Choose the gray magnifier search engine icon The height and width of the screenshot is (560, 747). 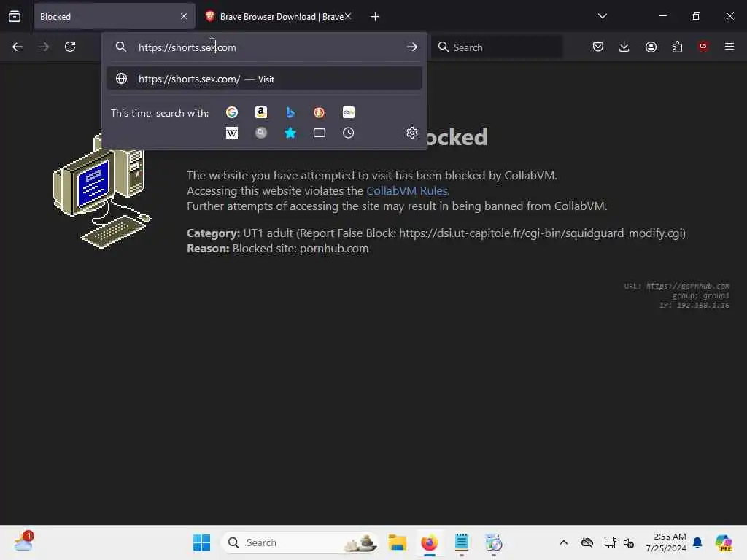point(261,133)
